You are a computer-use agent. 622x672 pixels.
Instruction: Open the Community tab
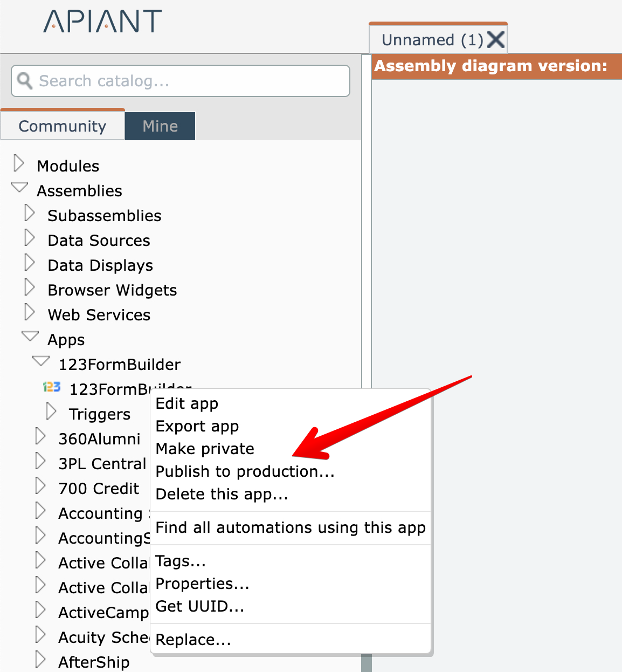(63, 126)
